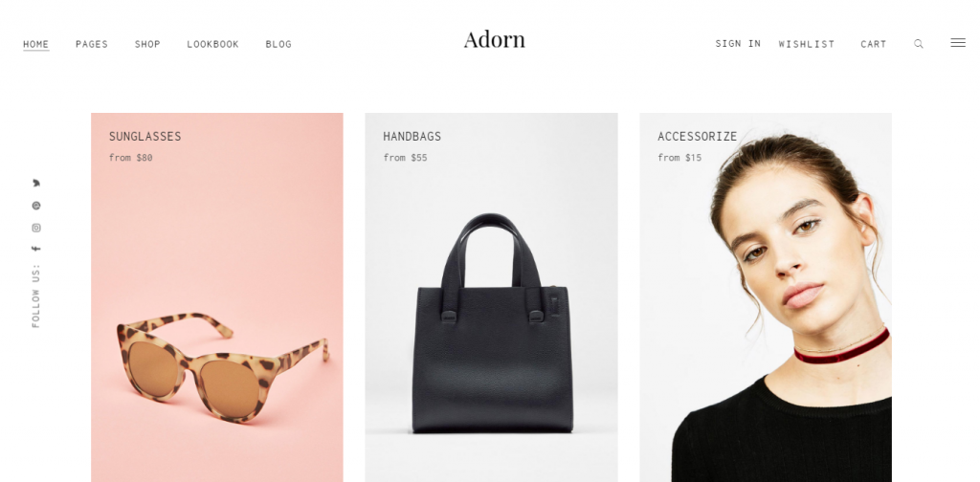Select the Home menu item
980x482 pixels.
click(x=36, y=44)
